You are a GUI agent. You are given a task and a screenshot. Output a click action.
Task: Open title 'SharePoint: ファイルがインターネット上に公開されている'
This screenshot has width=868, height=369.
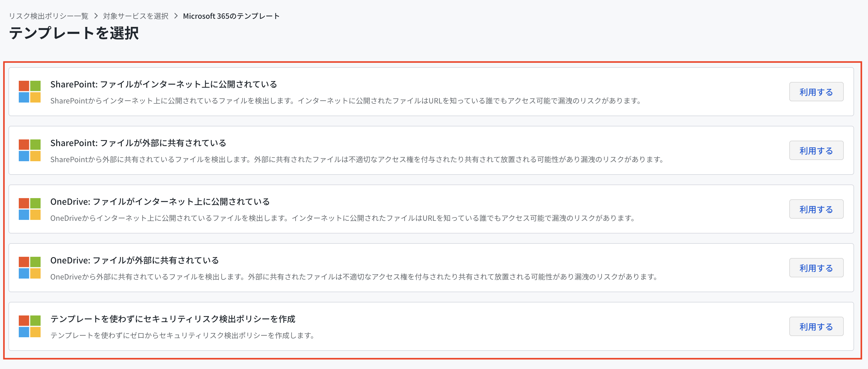(x=164, y=84)
